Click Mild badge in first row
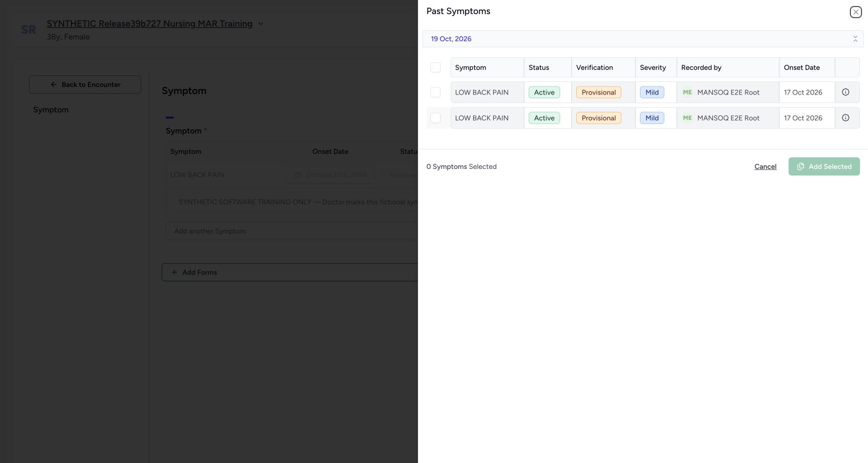868x463 pixels. (x=652, y=92)
